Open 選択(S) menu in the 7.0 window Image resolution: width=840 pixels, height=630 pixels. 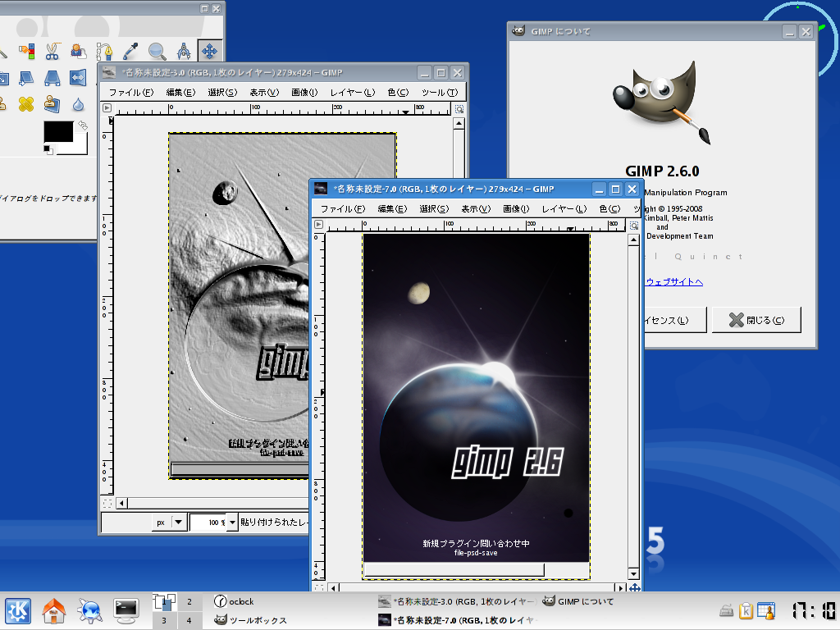coord(434,209)
